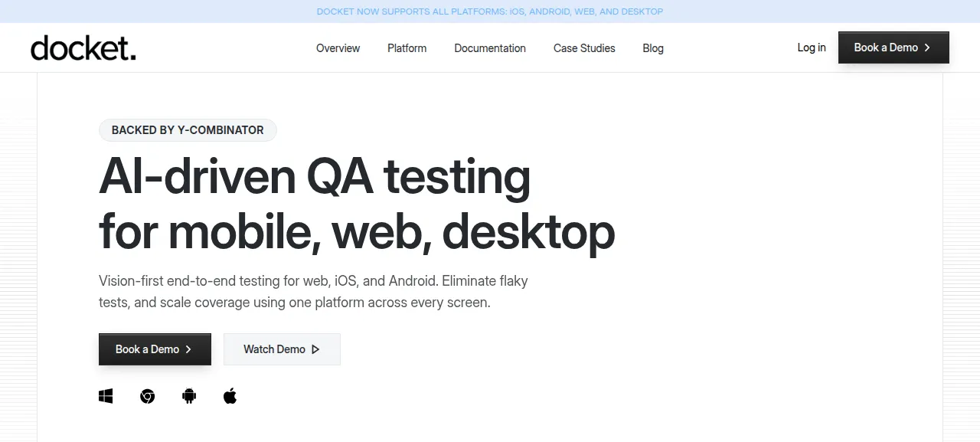Go to Documentation in navigation

(x=490, y=48)
